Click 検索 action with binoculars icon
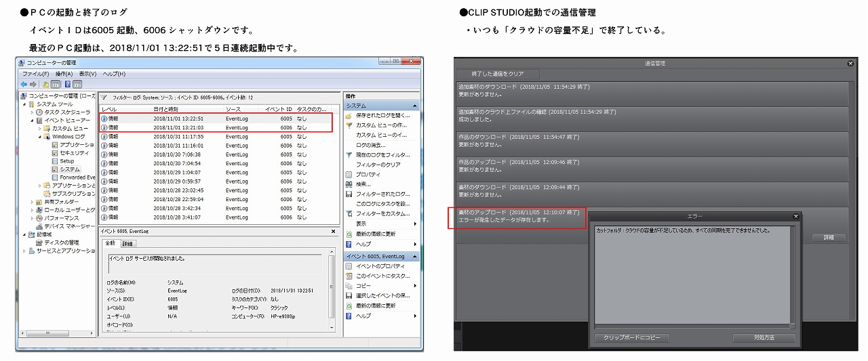Image resolution: width=868 pixels, height=361 pixels. coord(359,184)
